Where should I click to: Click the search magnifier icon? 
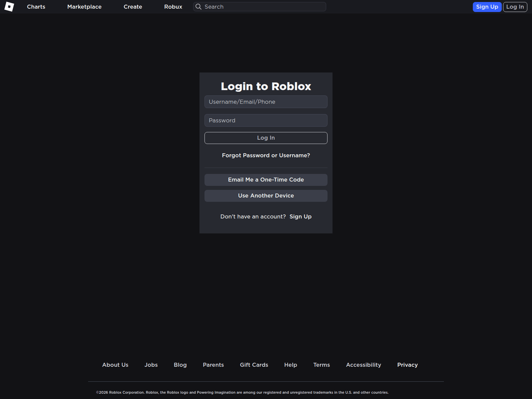(x=199, y=7)
